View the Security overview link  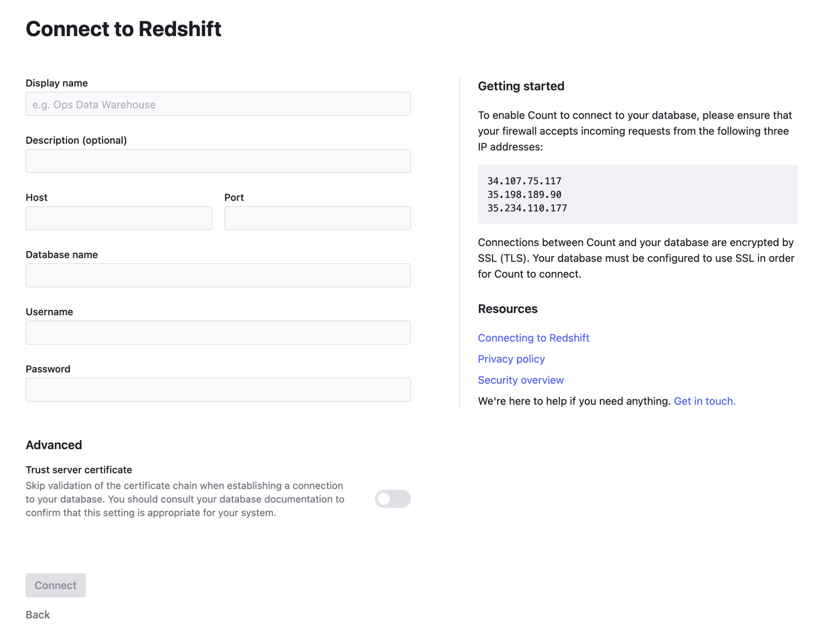coord(521,380)
